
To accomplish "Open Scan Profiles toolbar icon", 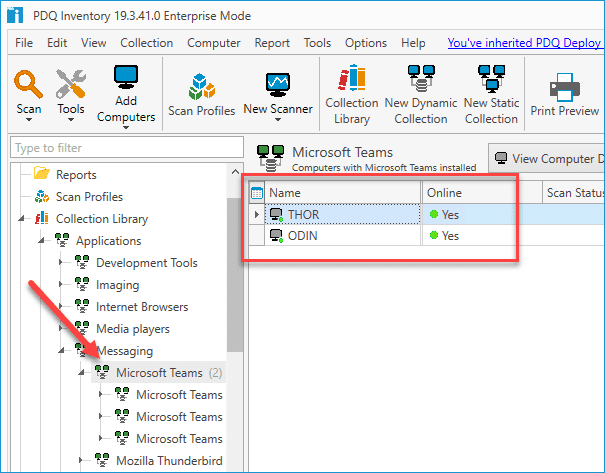I will click(201, 86).
